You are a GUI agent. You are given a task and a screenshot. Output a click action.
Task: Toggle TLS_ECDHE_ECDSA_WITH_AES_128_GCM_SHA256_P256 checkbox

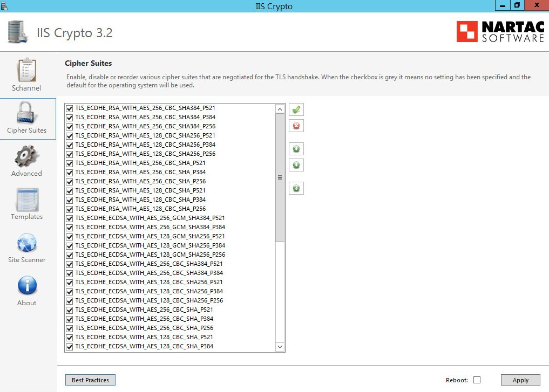69,255
